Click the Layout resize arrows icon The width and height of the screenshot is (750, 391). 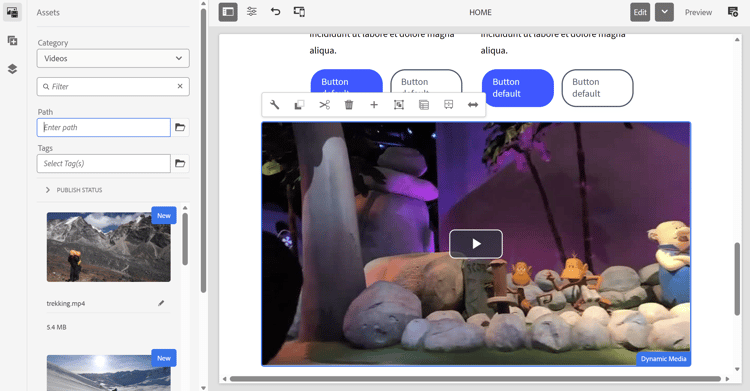473,105
